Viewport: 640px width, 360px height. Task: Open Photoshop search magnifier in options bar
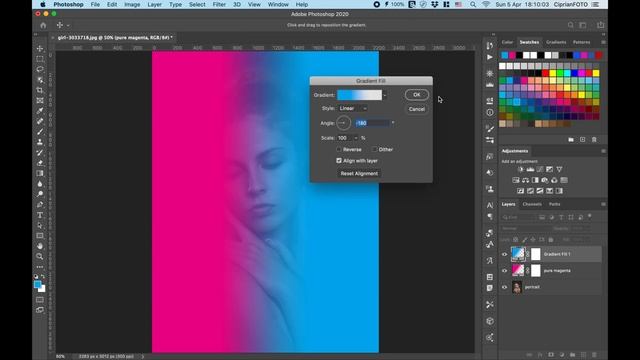[571, 25]
